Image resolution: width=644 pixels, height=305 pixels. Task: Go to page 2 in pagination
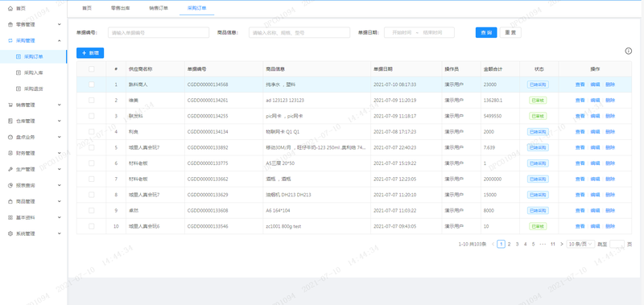(509, 244)
